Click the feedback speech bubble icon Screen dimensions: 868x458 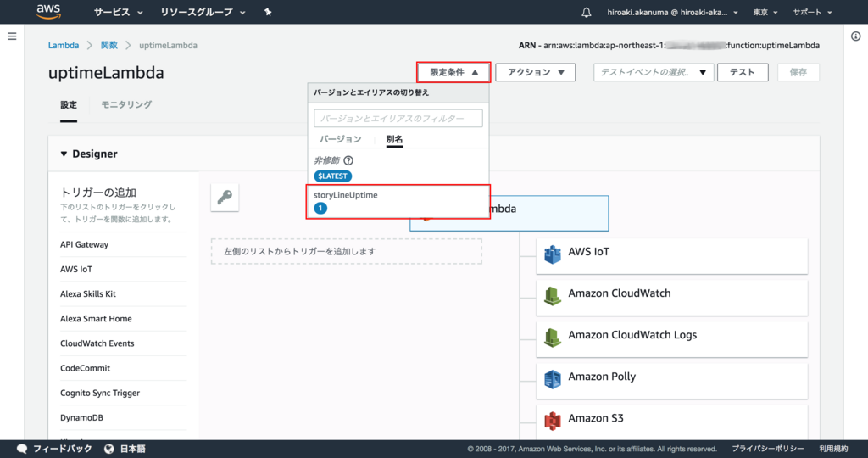coord(22,449)
